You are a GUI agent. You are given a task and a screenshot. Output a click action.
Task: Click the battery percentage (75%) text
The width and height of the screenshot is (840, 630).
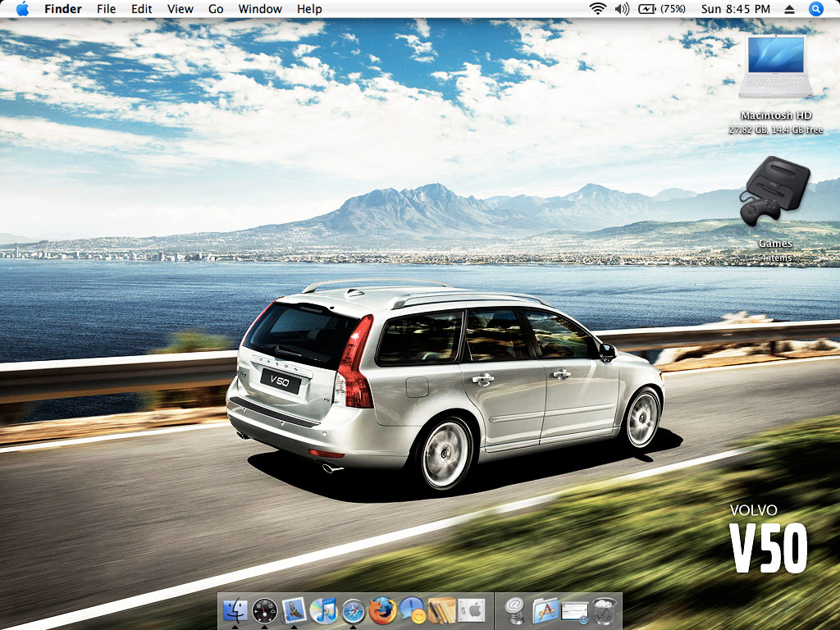tap(673, 8)
